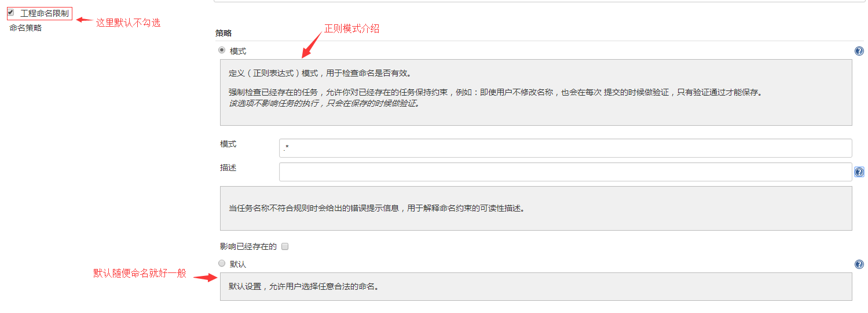
Task: Click help box about 错误提示信息 description
Action: click(536, 208)
